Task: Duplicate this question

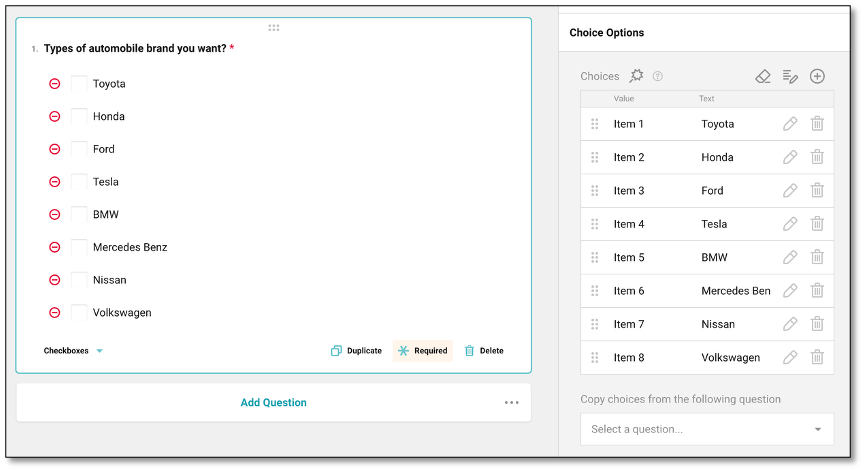Action: coord(356,350)
